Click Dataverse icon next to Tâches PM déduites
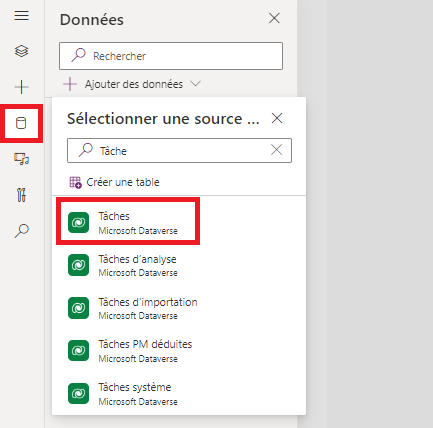Screen dimensions: 433x428 (78, 351)
